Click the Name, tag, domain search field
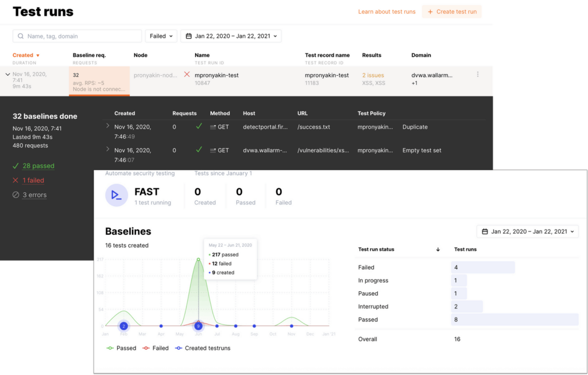The width and height of the screenshot is (588, 375). (80, 36)
